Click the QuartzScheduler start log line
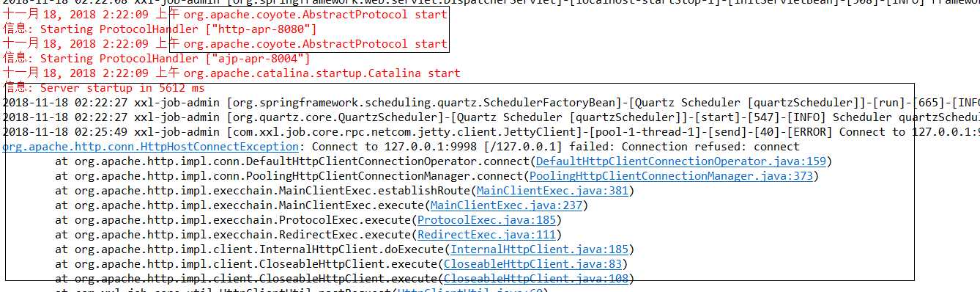980x292 pixels. click(x=491, y=117)
